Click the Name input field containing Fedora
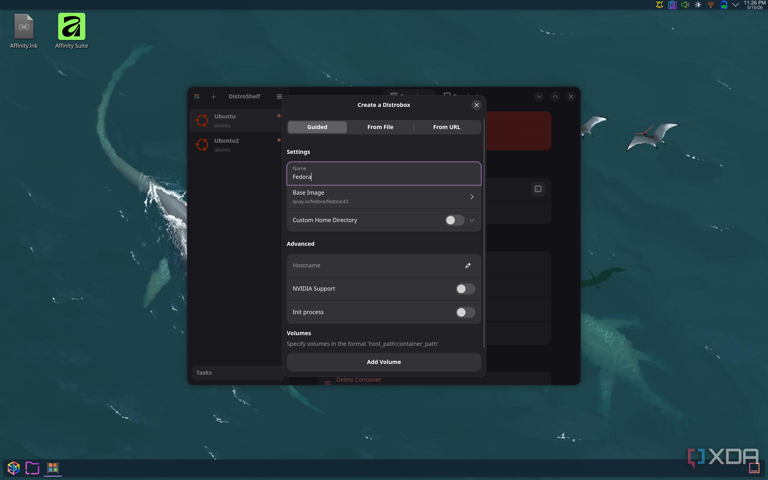 [384, 173]
